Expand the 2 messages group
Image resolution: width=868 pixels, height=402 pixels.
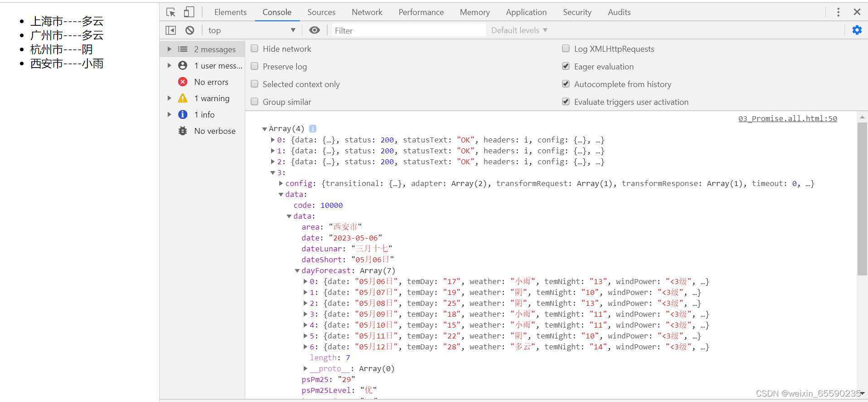[169, 49]
